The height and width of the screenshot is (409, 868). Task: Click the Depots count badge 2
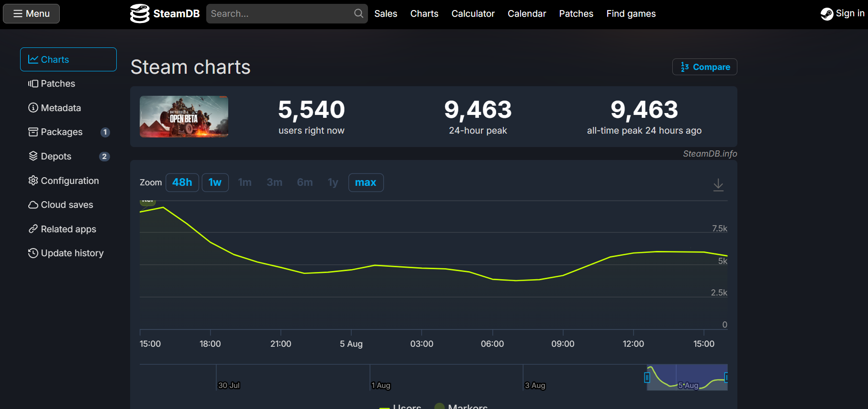pyautogui.click(x=104, y=157)
